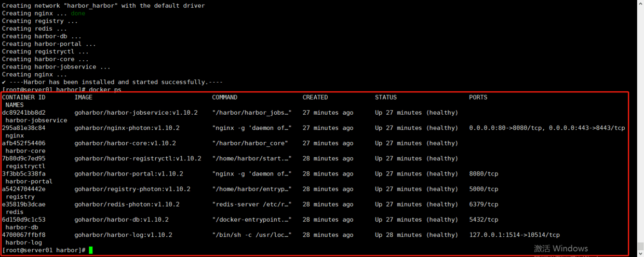Click port 5432/tcp of harbor-db
This screenshot has width=644, height=257.
click(484, 220)
